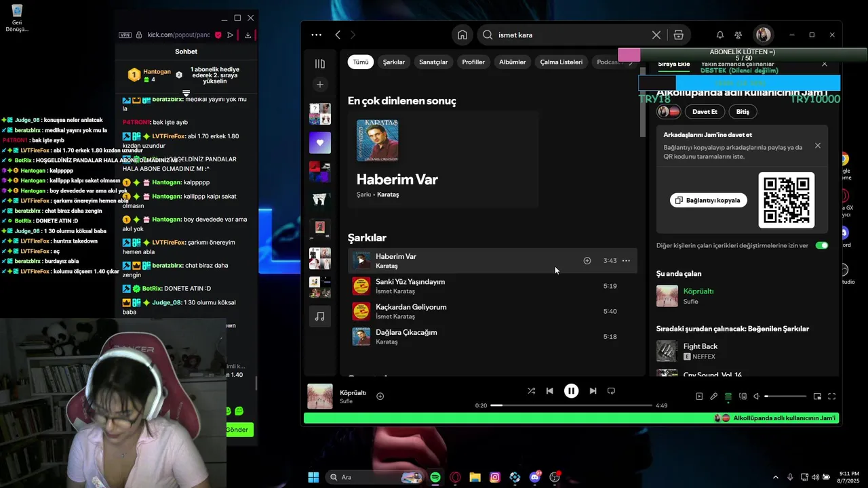
Task: Pause the current song
Action: tap(572, 391)
